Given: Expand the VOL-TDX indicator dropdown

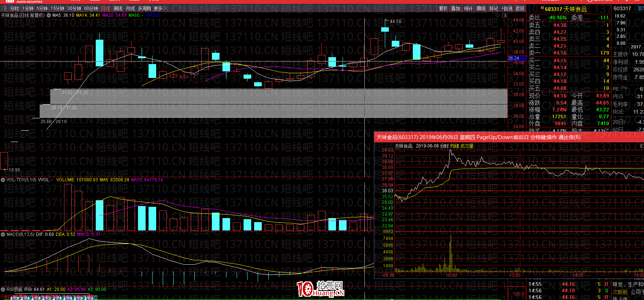Looking at the screenshot, I should (x=3, y=180).
